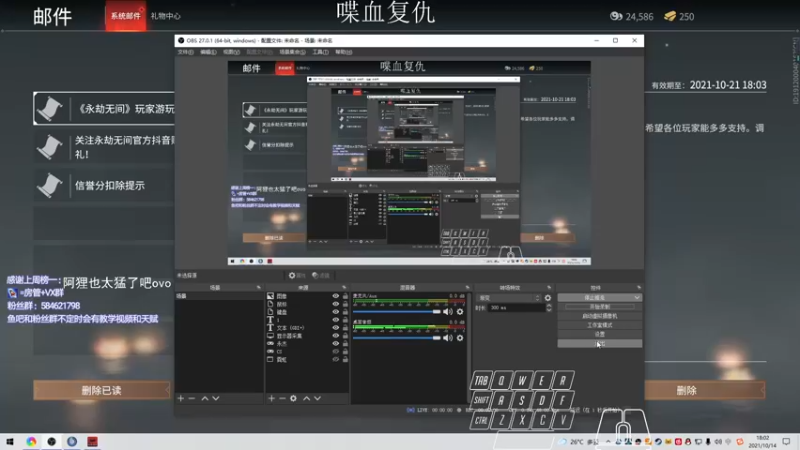Open the 渐变 transition type dropdown
Viewport: 800px width, 450px height.
click(x=508, y=297)
